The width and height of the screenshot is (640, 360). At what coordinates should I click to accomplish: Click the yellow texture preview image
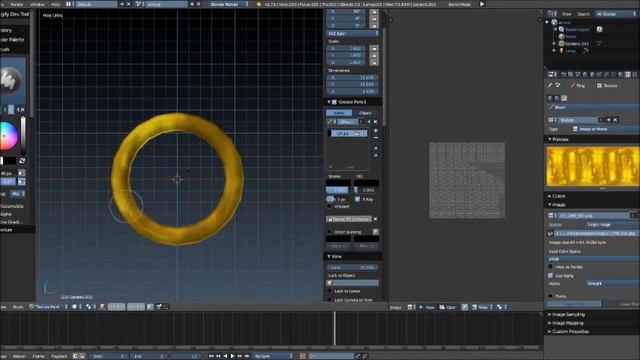click(593, 166)
